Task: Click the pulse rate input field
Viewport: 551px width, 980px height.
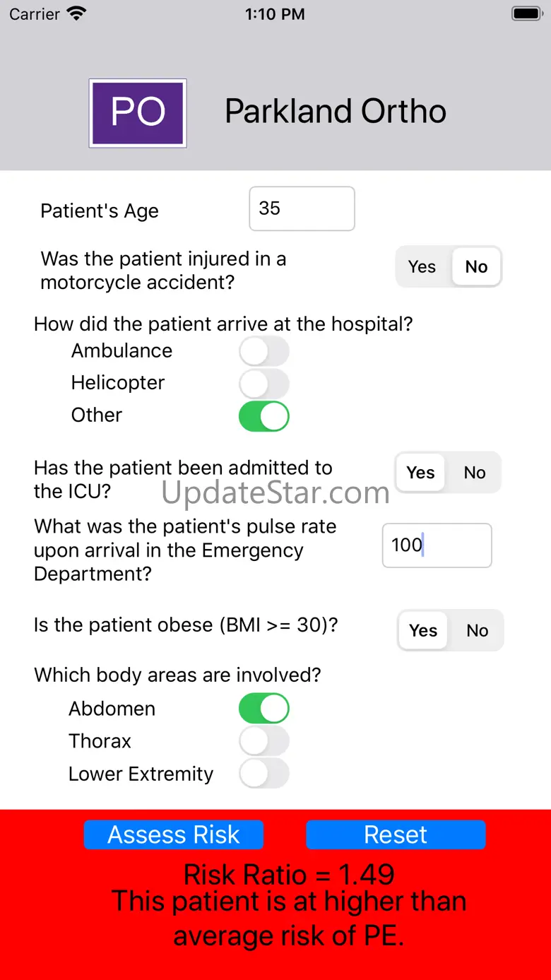Action: [x=437, y=545]
